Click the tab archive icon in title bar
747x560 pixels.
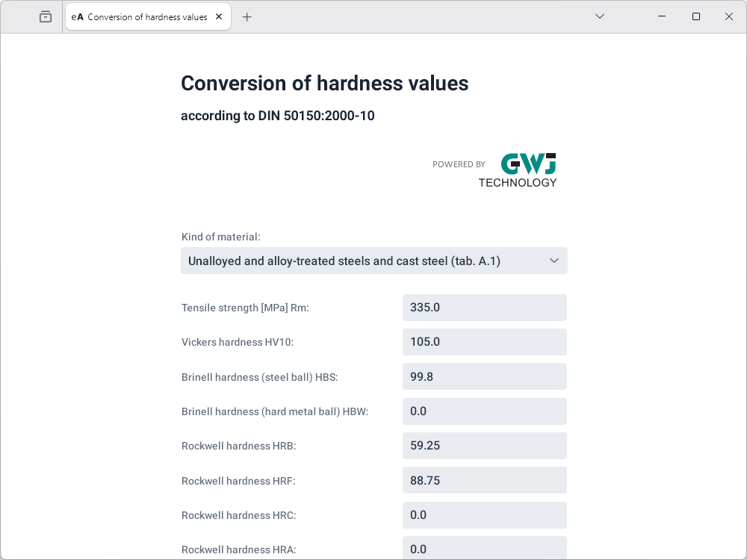click(x=46, y=16)
